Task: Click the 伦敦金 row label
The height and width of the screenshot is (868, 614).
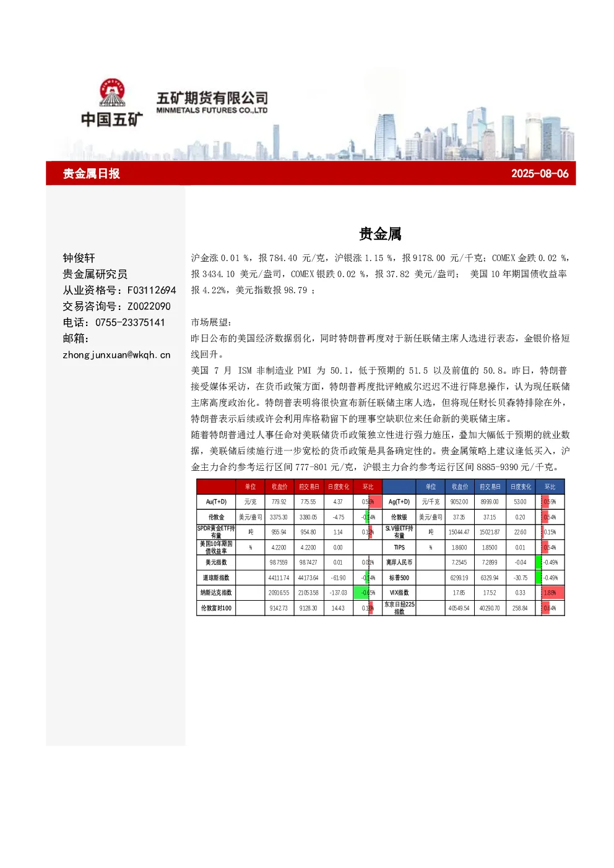Action: [216, 517]
